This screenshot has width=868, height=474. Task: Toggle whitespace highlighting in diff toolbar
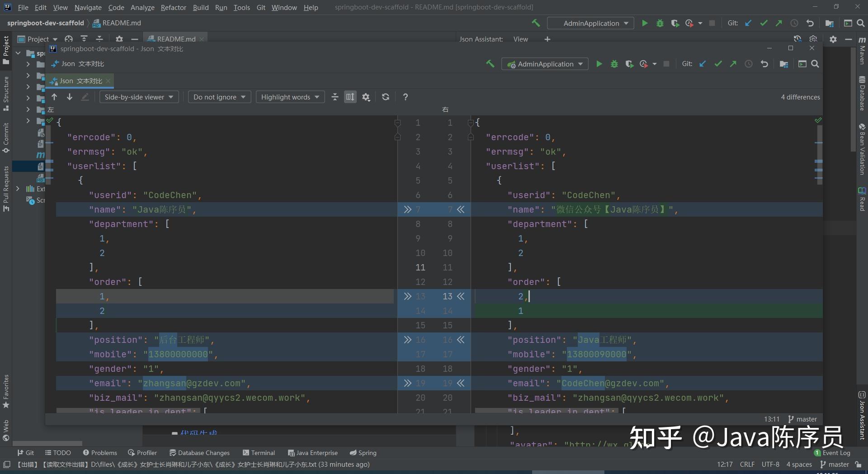click(350, 96)
